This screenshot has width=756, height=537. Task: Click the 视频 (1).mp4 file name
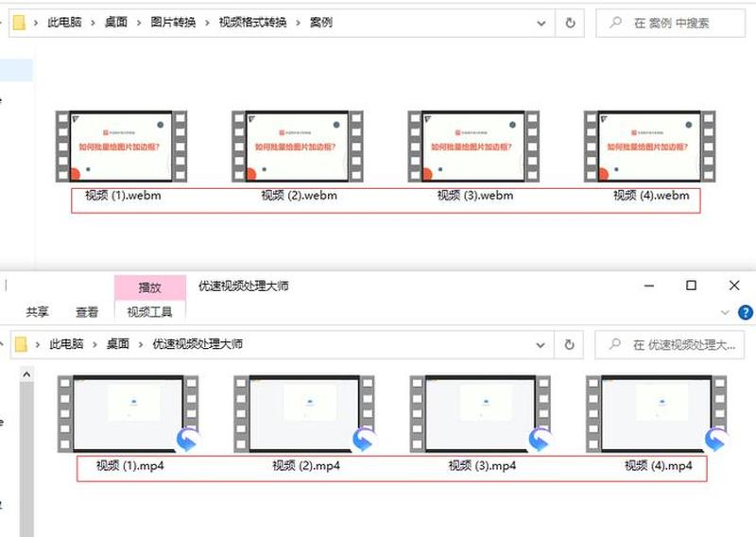[x=130, y=465]
